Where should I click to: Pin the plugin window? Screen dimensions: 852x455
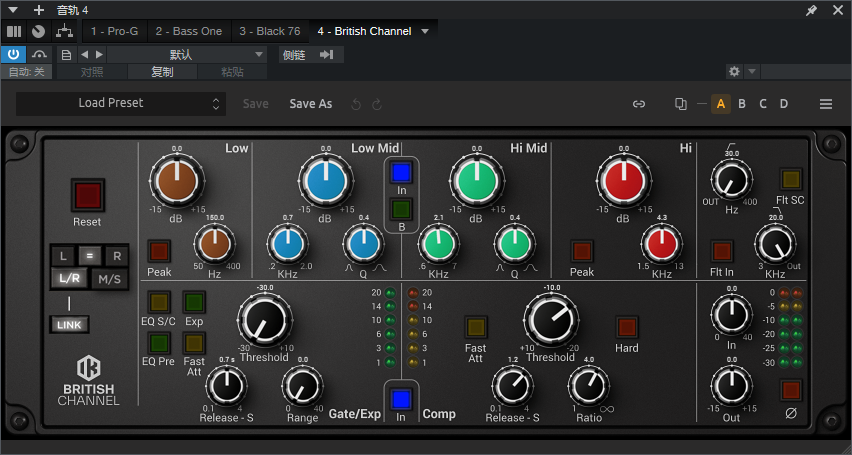pos(811,10)
